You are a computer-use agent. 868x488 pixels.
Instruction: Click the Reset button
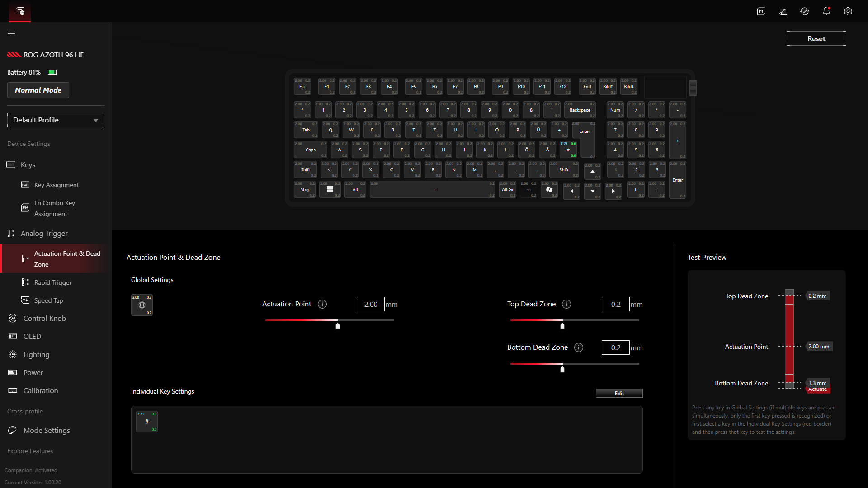[816, 39]
